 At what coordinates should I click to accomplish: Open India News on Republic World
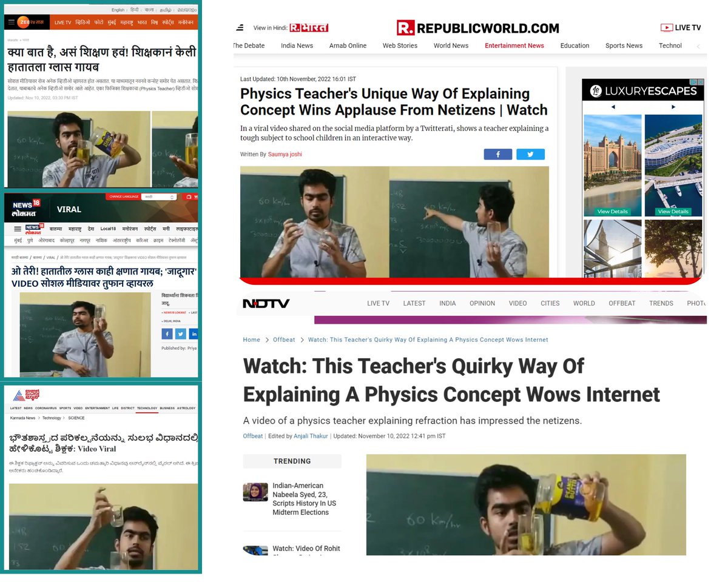click(x=297, y=45)
